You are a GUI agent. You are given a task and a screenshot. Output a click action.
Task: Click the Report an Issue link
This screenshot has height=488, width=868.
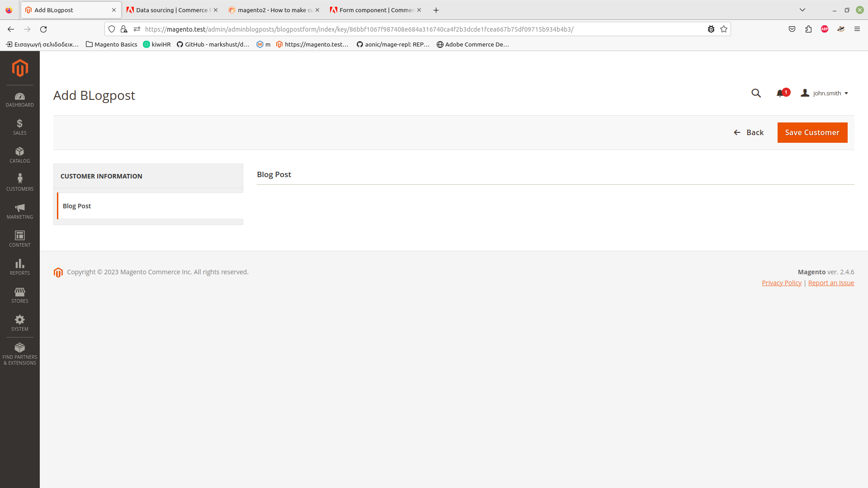(x=831, y=282)
